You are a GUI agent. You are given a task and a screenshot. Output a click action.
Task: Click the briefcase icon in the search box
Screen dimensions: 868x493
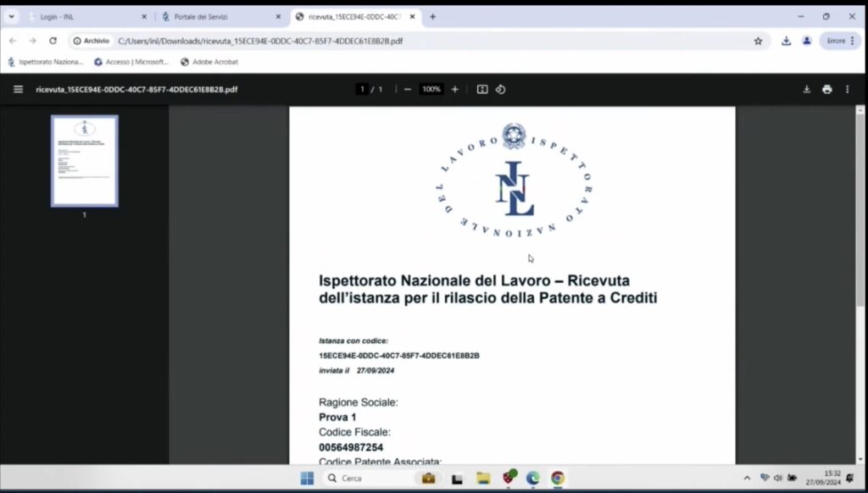pyautogui.click(x=428, y=478)
